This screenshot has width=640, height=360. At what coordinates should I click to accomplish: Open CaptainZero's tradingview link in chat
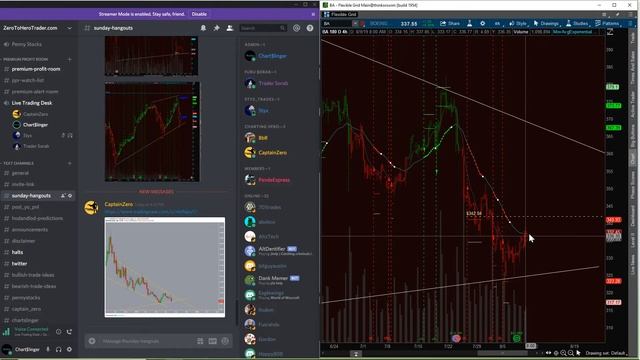coord(151,212)
